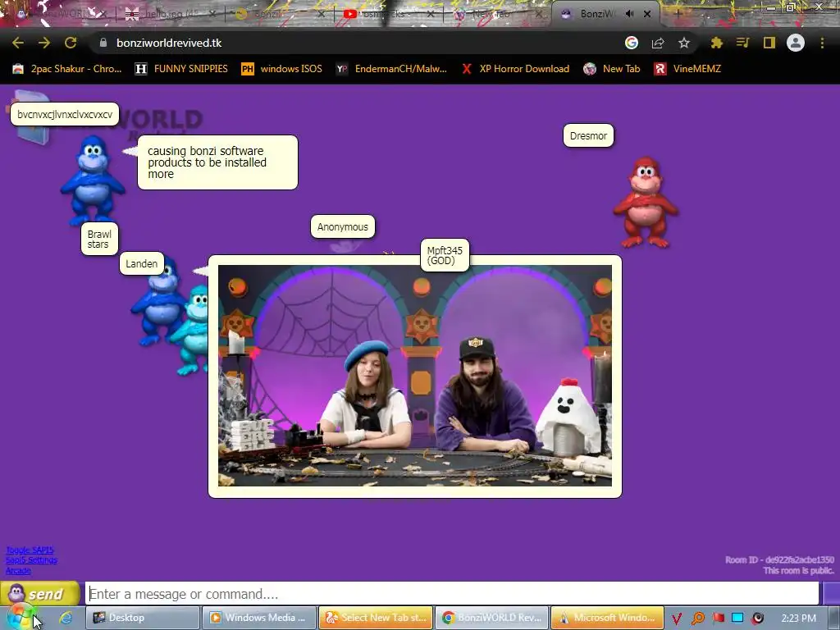
Task: Go back with the browser back arrow
Action: (18, 43)
